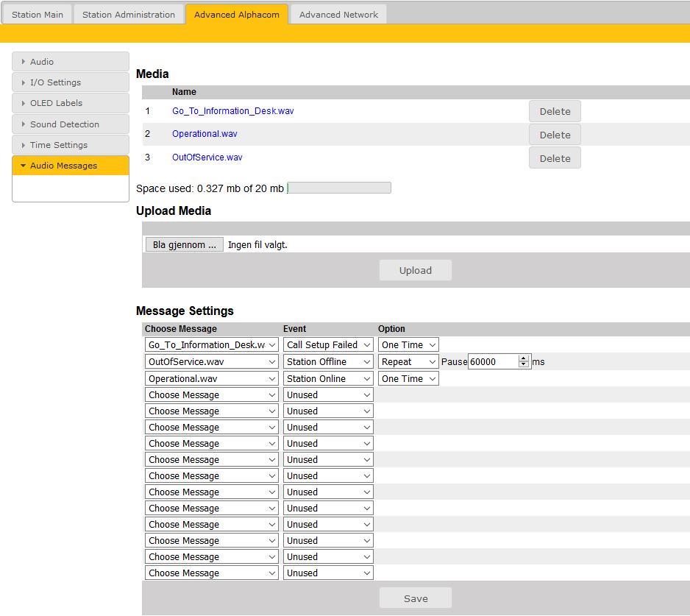690x616 pixels.
Task: Save the message settings
Action: point(416,598)
